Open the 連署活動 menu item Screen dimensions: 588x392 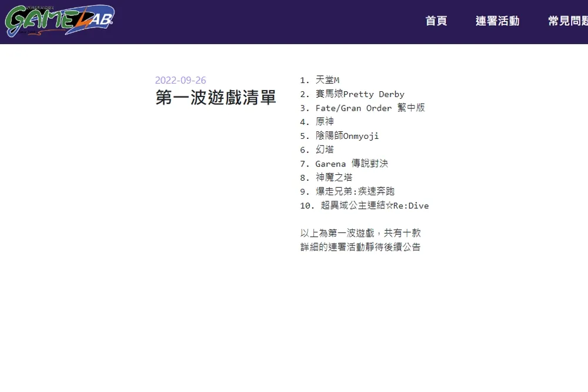pyautogui.click(x=497, y=21)
